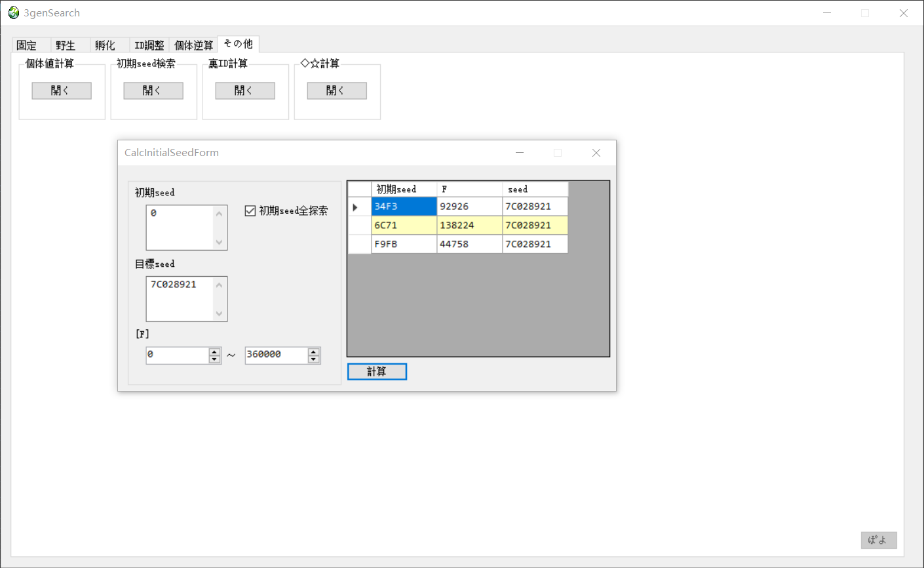Sort by the 初期seed column header
Viewport: 924px width, 568px height.
(x=404, y=189)
